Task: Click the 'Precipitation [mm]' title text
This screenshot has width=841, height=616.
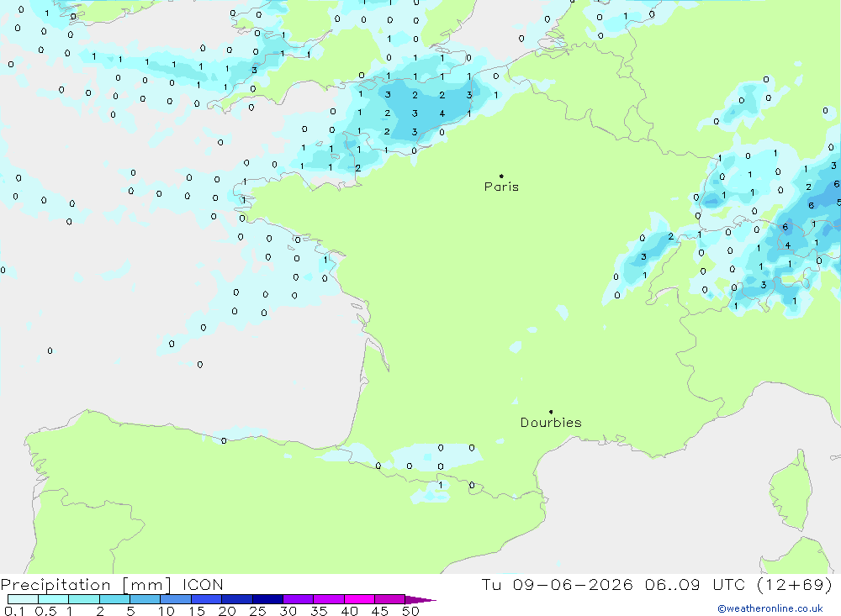Action: pyautogui.click(x=86, y=584)
